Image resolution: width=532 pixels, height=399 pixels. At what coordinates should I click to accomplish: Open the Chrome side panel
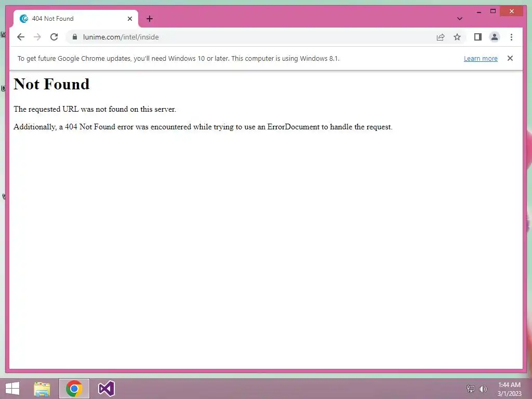pyautogui.click(x=478, y=37)
